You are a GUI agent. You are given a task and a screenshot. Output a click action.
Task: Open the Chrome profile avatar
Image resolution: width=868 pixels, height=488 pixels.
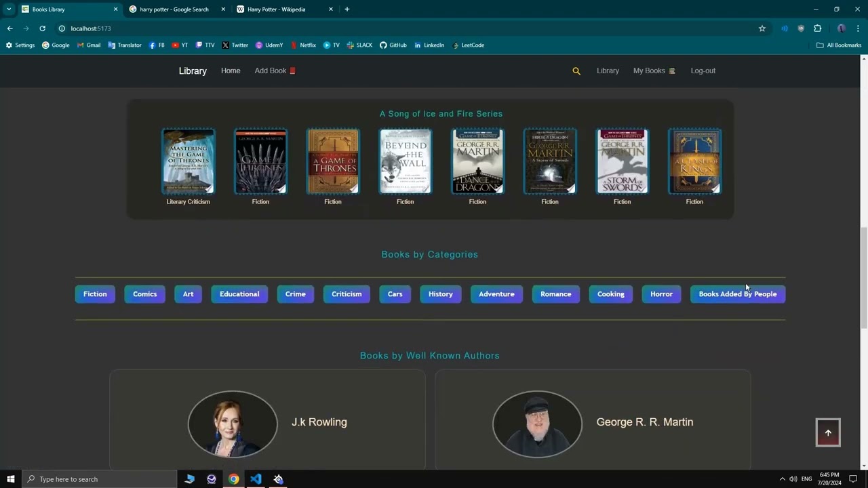842,28
